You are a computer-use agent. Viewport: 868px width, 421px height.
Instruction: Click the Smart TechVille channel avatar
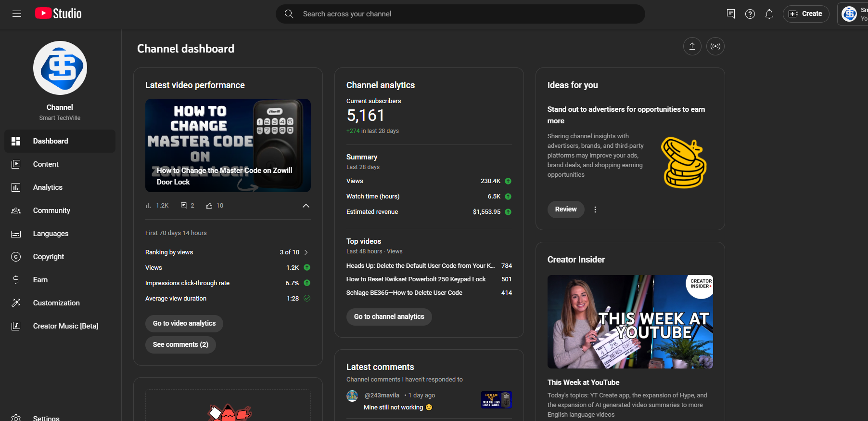pos(60,68)
